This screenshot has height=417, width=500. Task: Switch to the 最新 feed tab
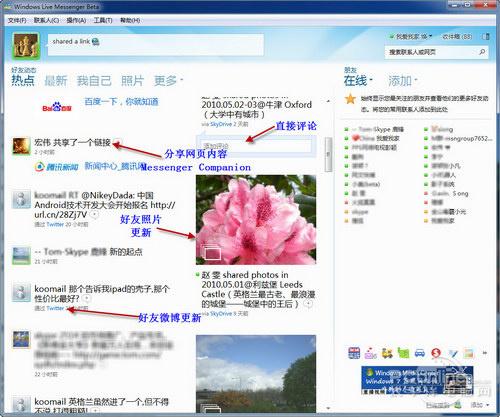pyautogui.click(x=56, y=80)
